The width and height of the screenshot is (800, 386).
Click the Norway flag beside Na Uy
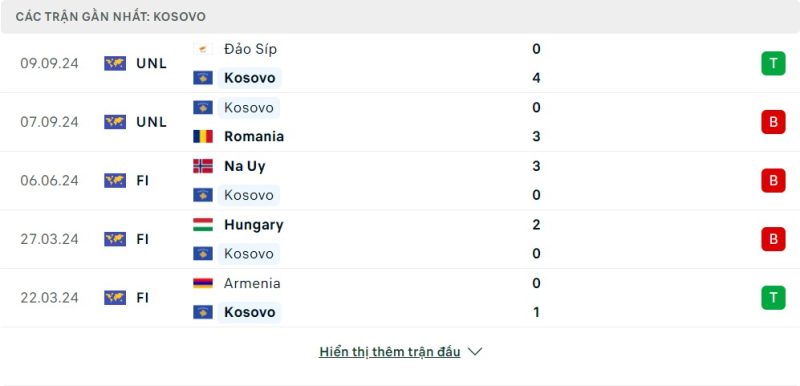[x=203, y=166]
